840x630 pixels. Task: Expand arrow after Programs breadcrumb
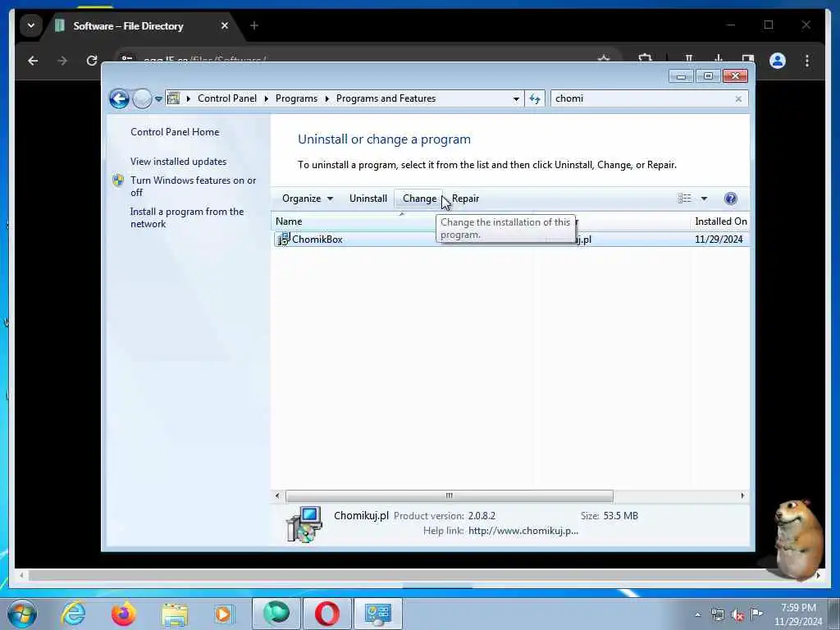[x=326, y=98]
